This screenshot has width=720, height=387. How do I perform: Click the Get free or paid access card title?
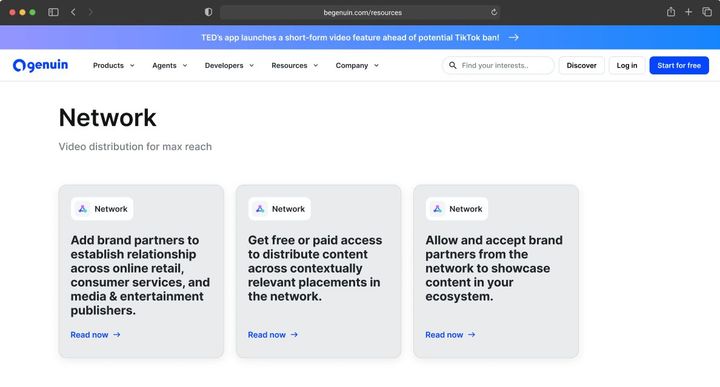click(315, 268)
